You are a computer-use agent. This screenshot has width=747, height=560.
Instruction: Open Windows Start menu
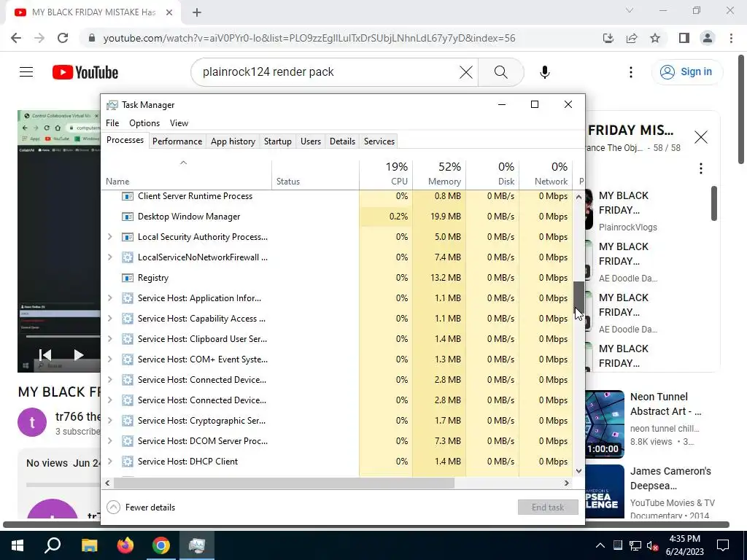(18, 545)
